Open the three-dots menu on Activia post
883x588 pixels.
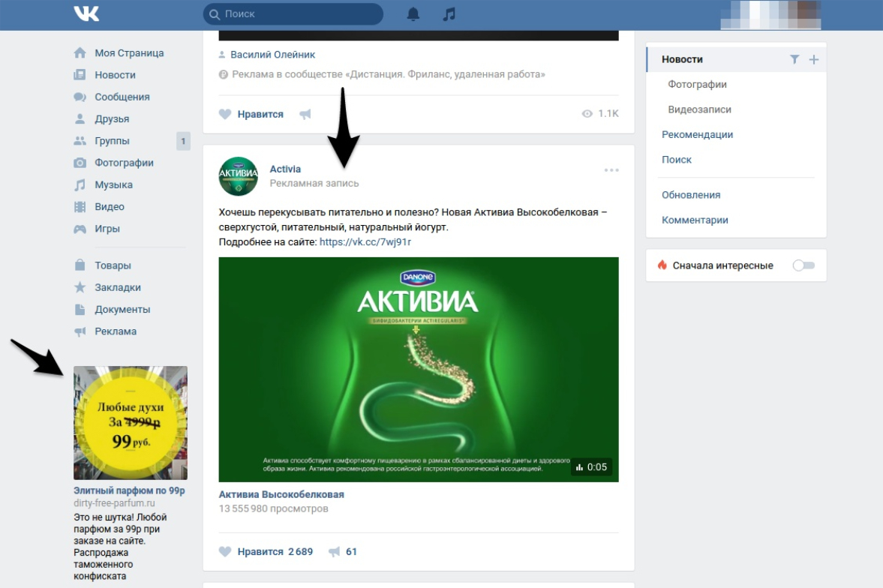(x=611, y=170)
